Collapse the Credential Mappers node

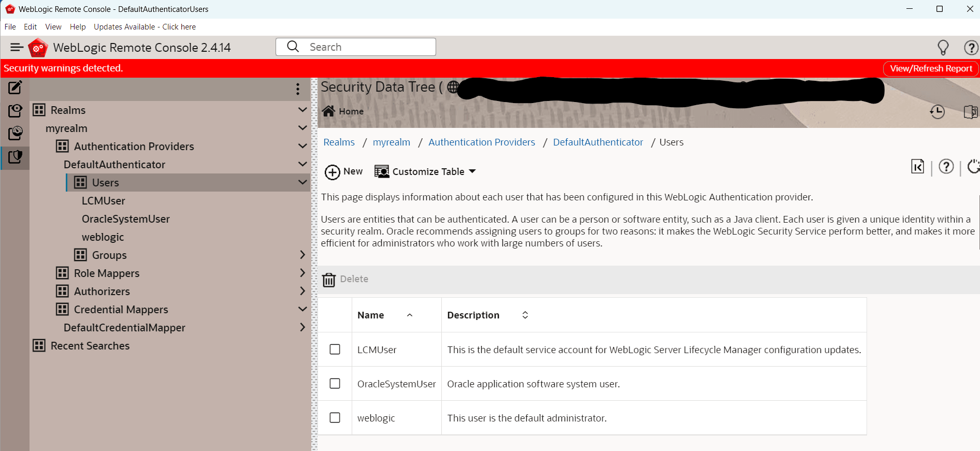pyautogui.click(x=302, y=309)
